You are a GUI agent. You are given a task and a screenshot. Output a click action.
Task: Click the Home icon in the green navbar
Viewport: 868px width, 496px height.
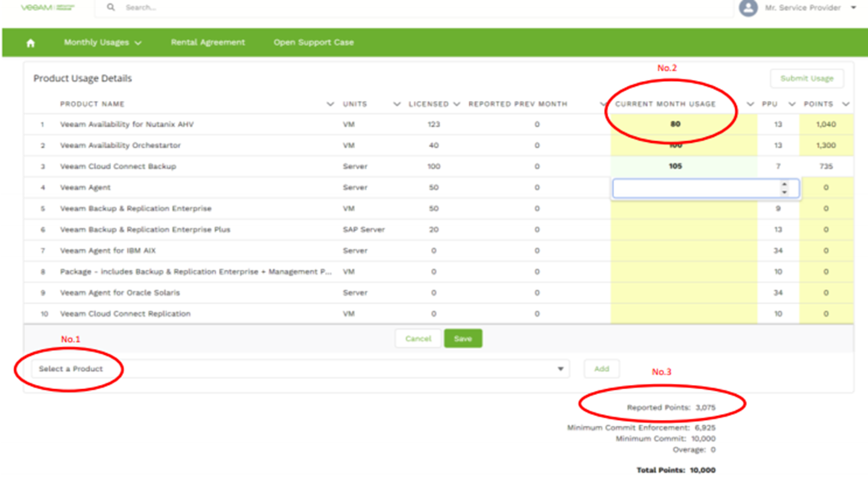[31, 41]
